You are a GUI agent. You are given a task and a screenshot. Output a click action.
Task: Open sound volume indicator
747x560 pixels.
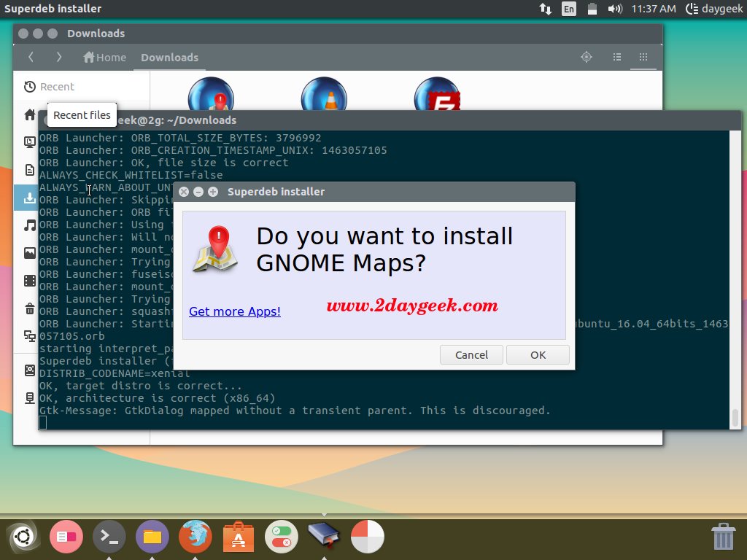click(615, 9)
